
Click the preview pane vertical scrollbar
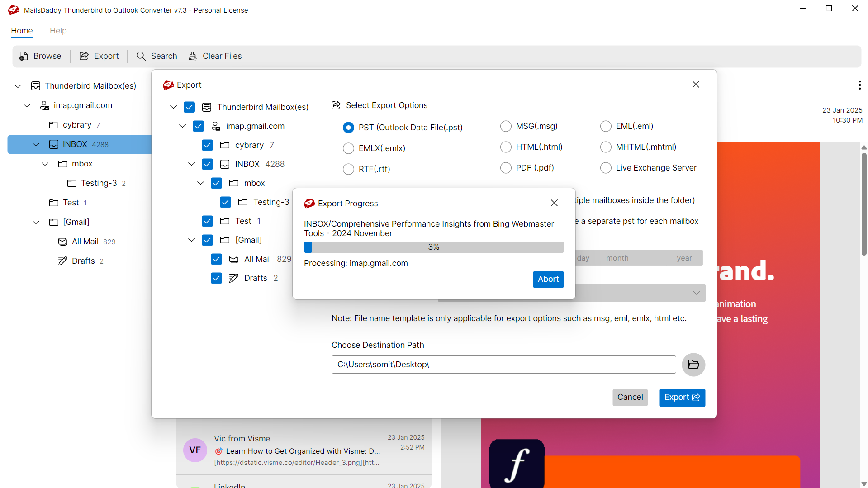pyautogui.click(x=864, y=204)
